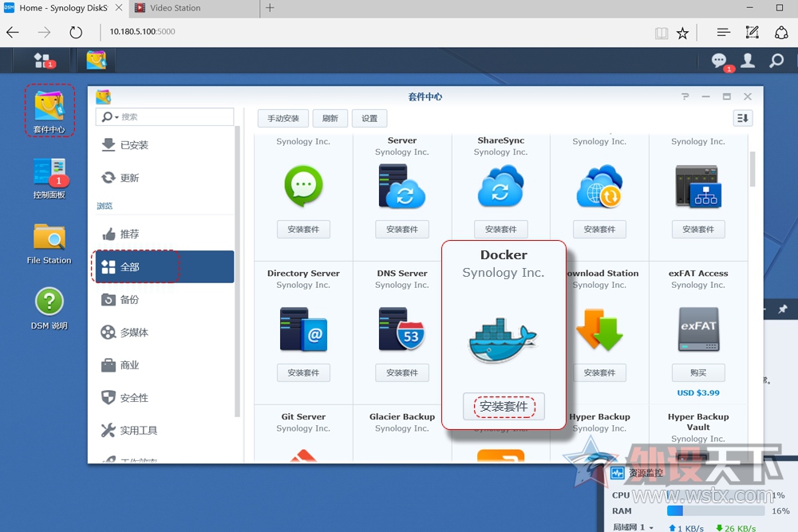
Task: Go back with the browser back arrow
Action: point(13,32)
